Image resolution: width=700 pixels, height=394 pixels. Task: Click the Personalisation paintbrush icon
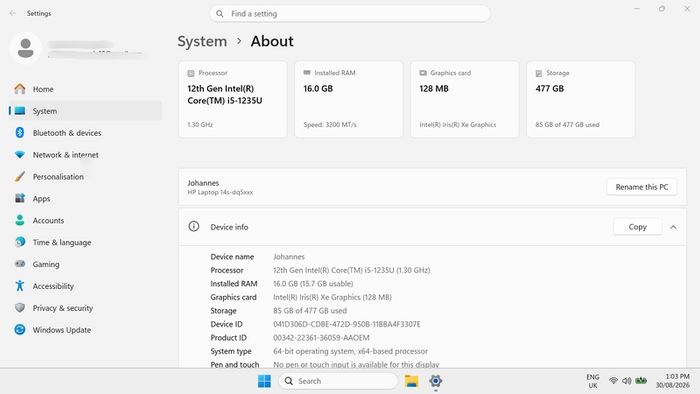(20, 176)
